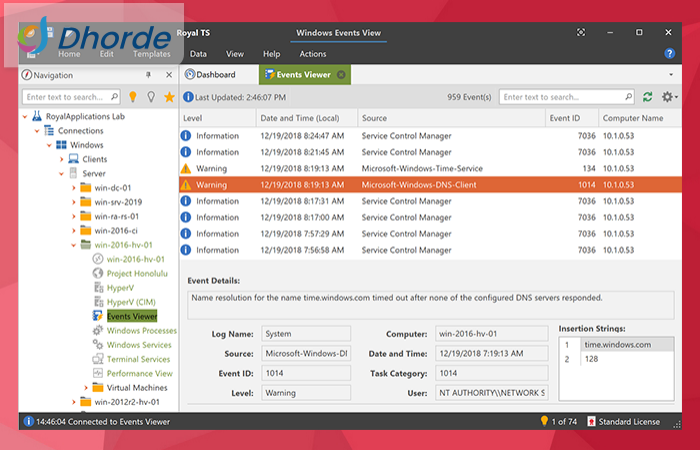This screenshot has width=700, height=450.
Task: Close the Events Viewer tab
Action: click(341, 75)
